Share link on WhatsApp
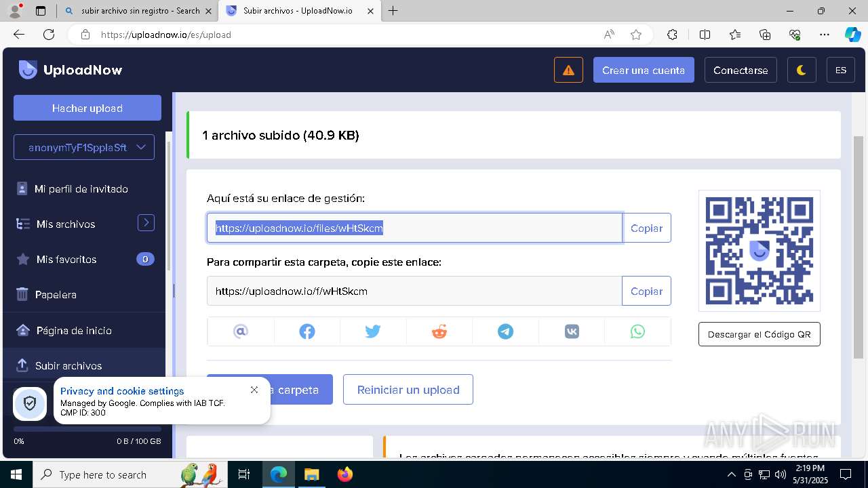This screenshot has width=868, height=488. [637, 331]
